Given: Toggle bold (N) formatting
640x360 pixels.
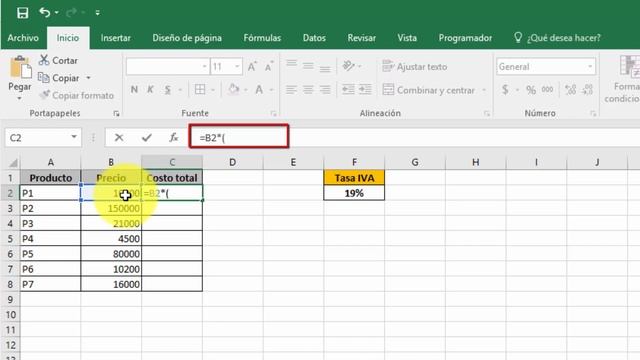Looking at the screenshot, I should coord(134,89).
